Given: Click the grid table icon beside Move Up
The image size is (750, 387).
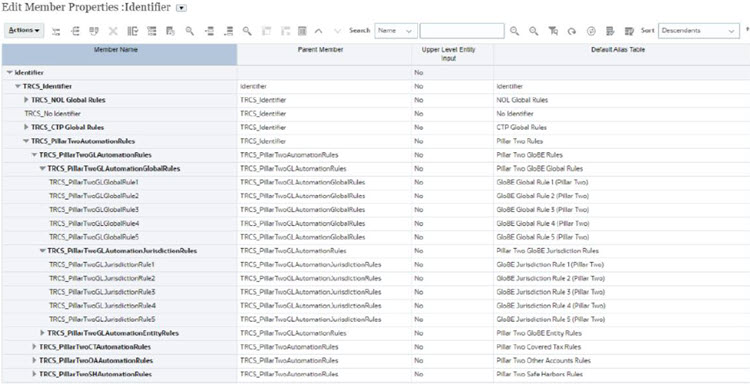Looking at the screenshot, I should coord(302,31).
